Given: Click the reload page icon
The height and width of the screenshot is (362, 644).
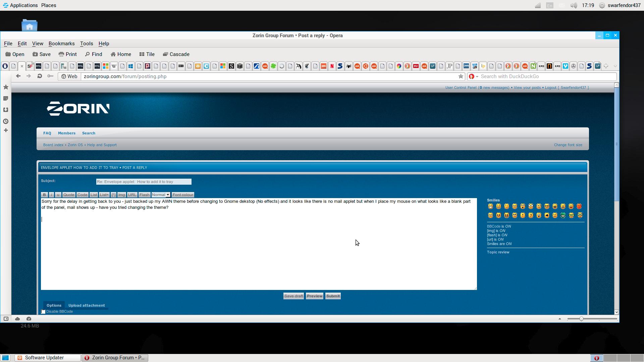Looking at the screenshot, I should pyautogui.click(x=40, y=76).
